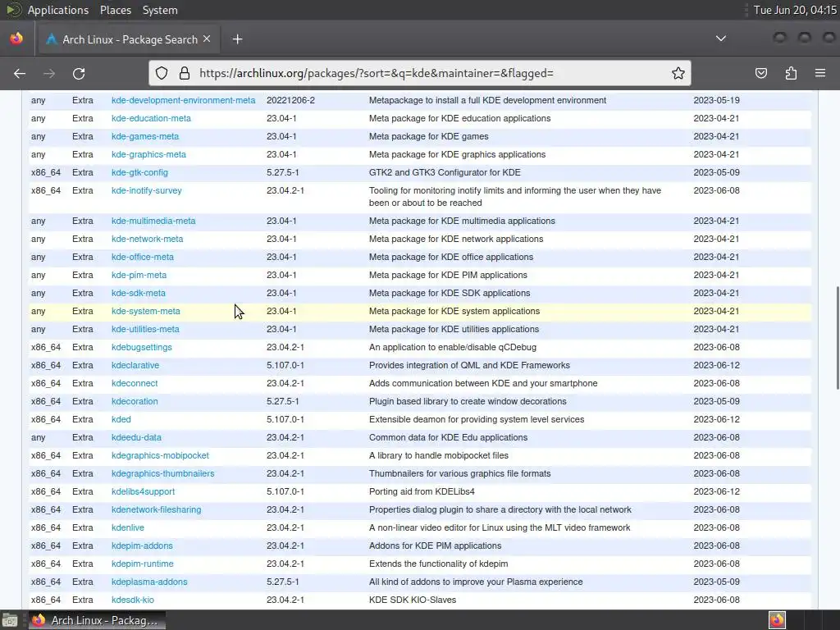Open kdepim-addons package link
This screenshot has width=840, height=630.
tap(142, 546)
